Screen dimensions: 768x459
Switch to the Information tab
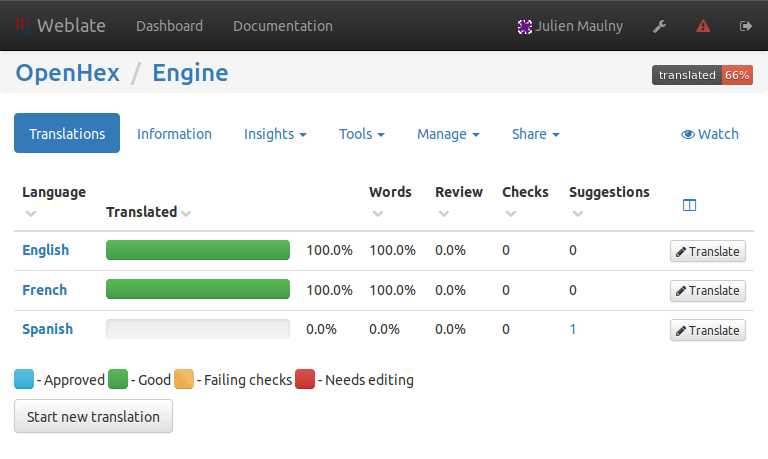(174, 134)
